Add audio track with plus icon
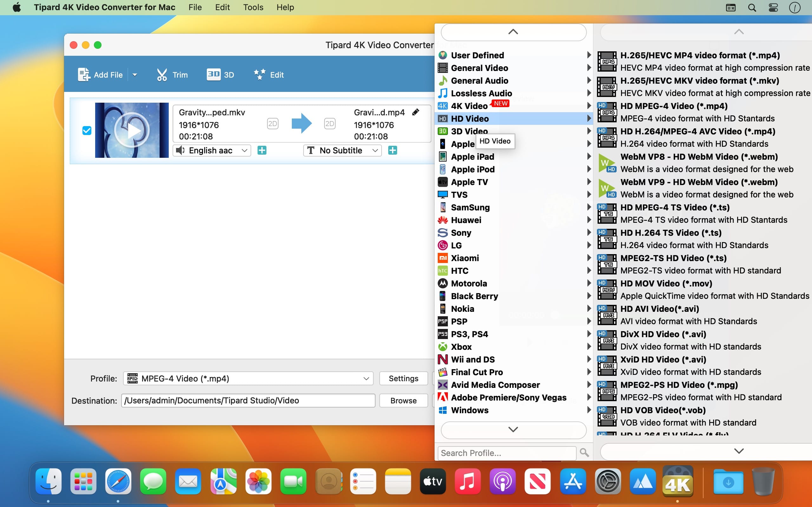Screen dimensions: 812x507 click(x=262, y=150)
